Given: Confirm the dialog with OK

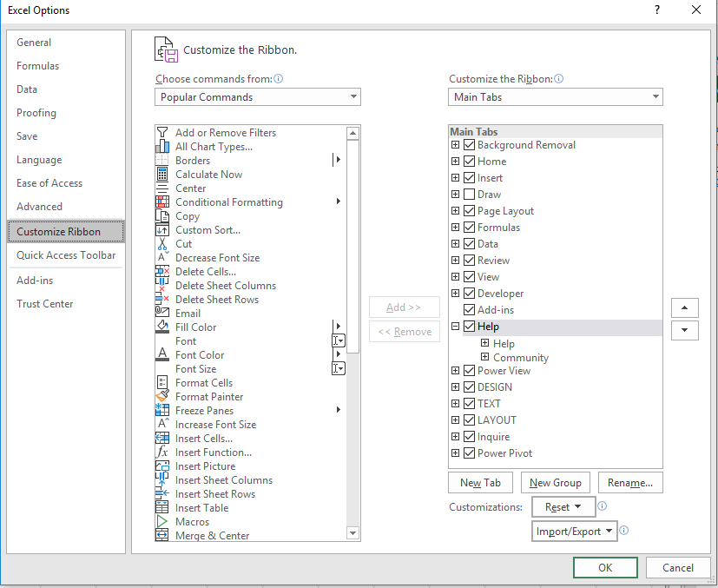Looking at the screenshot, I should click(x=605, y=568).
